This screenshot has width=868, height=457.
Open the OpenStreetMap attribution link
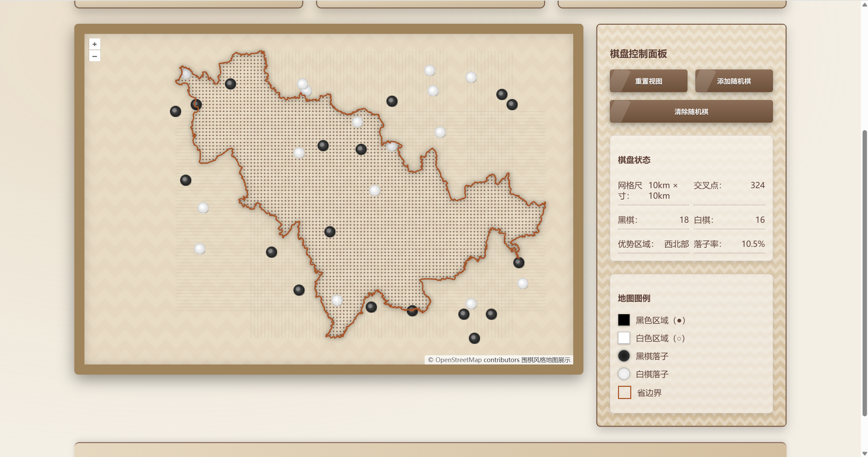point(458,360)
